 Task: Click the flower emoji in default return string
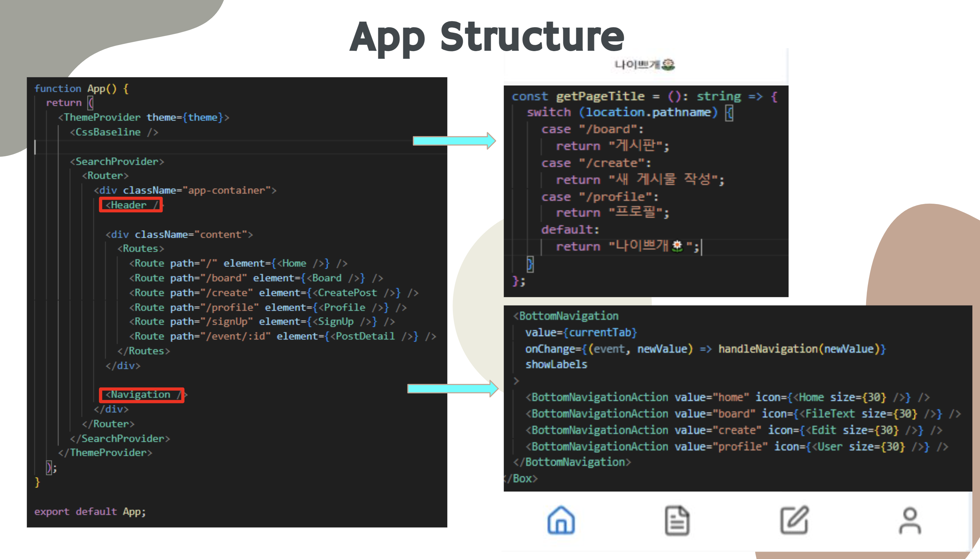[677, 246]
